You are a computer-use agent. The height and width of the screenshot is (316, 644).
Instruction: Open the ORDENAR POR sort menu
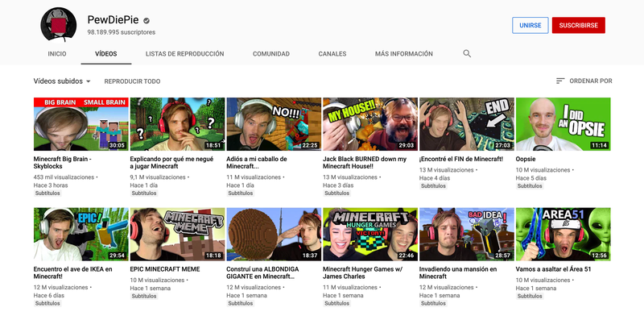pos(584,81)
